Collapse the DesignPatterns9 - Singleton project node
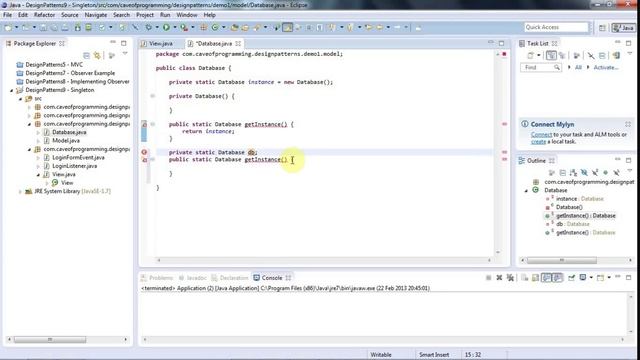This screenshot has height=360, width=640. click(11, 90)
